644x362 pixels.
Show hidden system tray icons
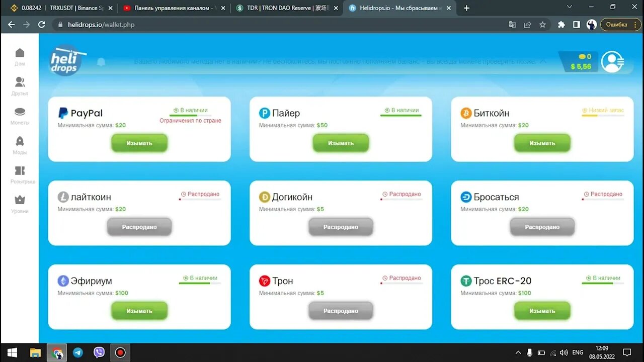click(x=518, y=352)
